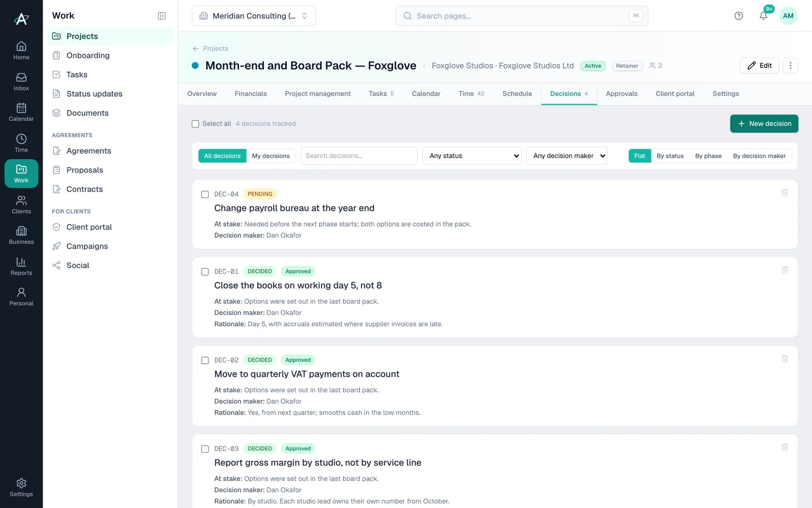Open the help question-mark icon
The height and width of the screenshot is (508, 812).
[x=738, y=16]
